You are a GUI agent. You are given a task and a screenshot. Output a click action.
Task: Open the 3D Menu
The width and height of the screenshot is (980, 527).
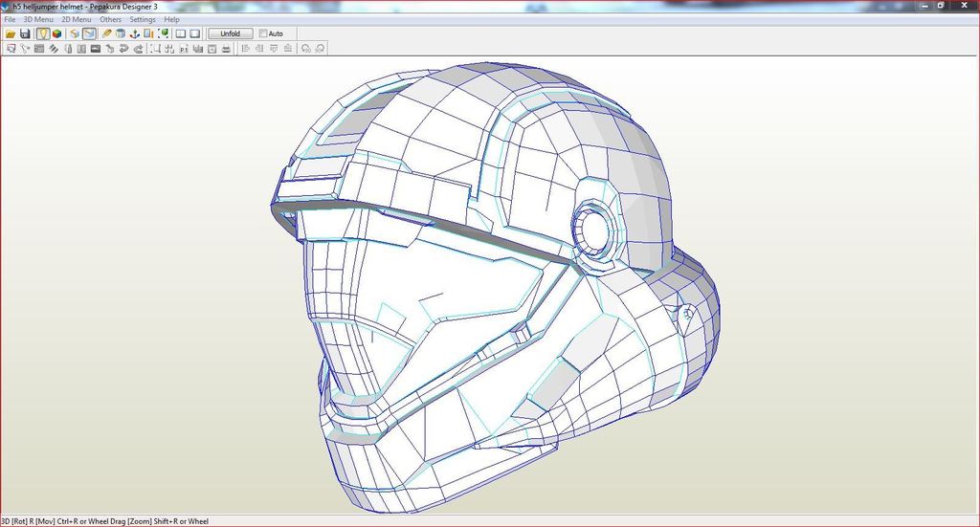tap(38, 19)
